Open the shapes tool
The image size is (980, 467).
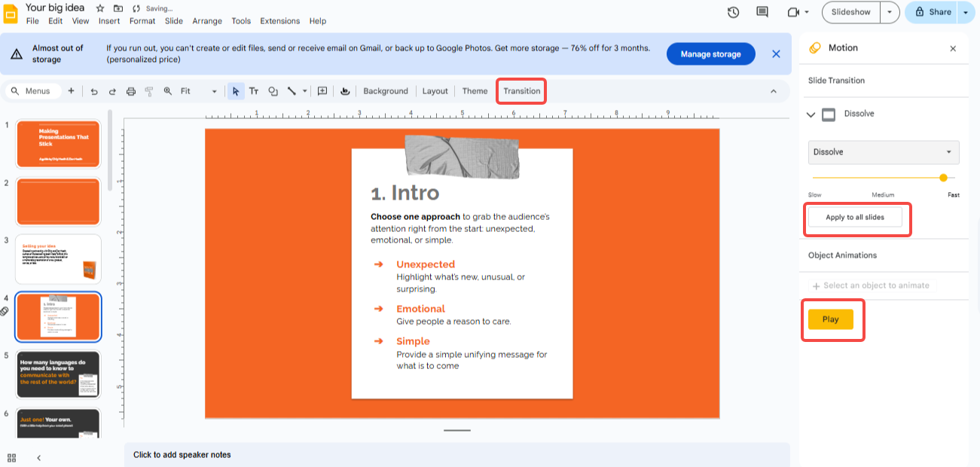(273, 90)
